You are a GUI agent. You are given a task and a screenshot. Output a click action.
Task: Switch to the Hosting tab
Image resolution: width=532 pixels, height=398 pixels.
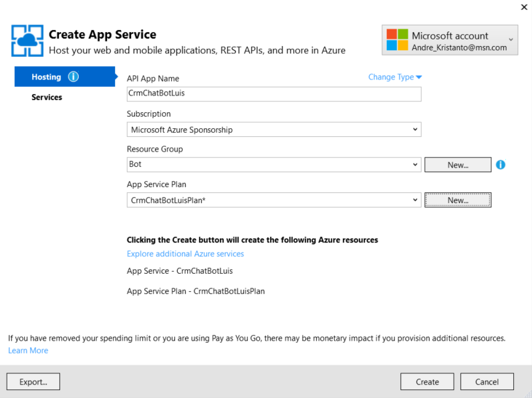click(46, 77)
